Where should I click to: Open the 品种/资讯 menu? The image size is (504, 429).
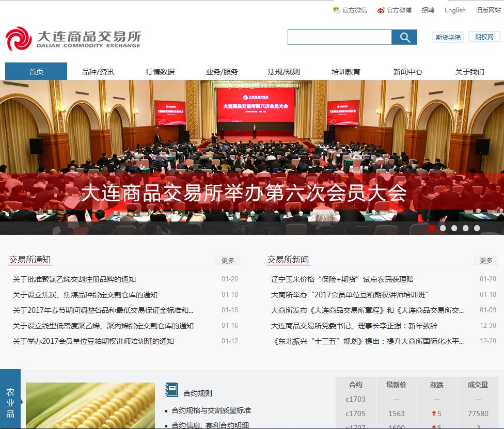click(x=98, y=71)
